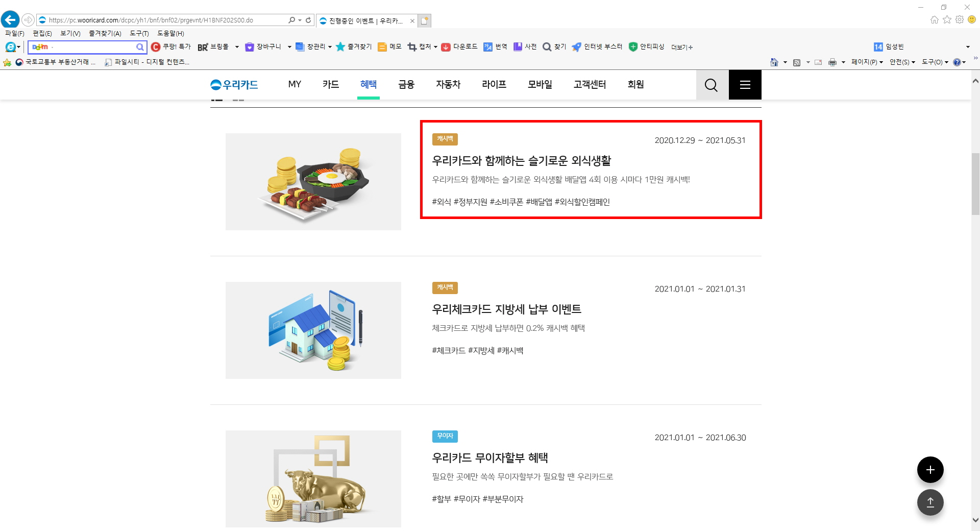Click the smiley feedback icon
This screenshot has width=980, height=531.
pyautogui.click(x=972, y=19)
